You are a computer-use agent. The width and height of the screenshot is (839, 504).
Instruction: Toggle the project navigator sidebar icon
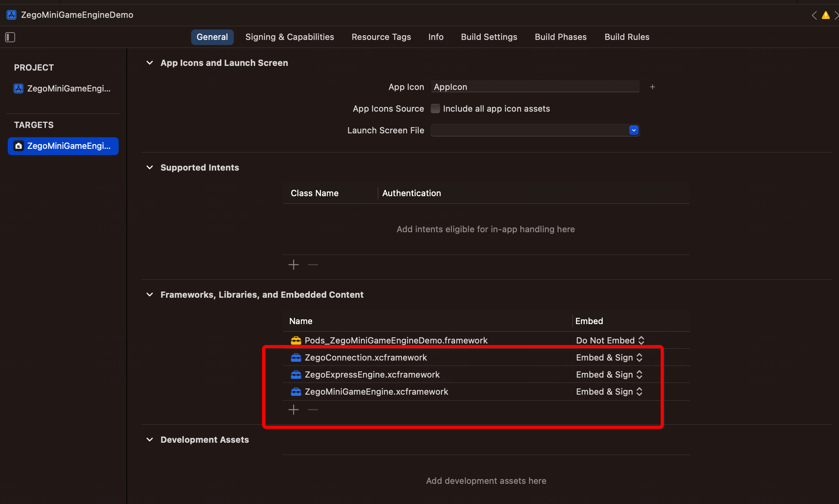[x=10, y=37]
